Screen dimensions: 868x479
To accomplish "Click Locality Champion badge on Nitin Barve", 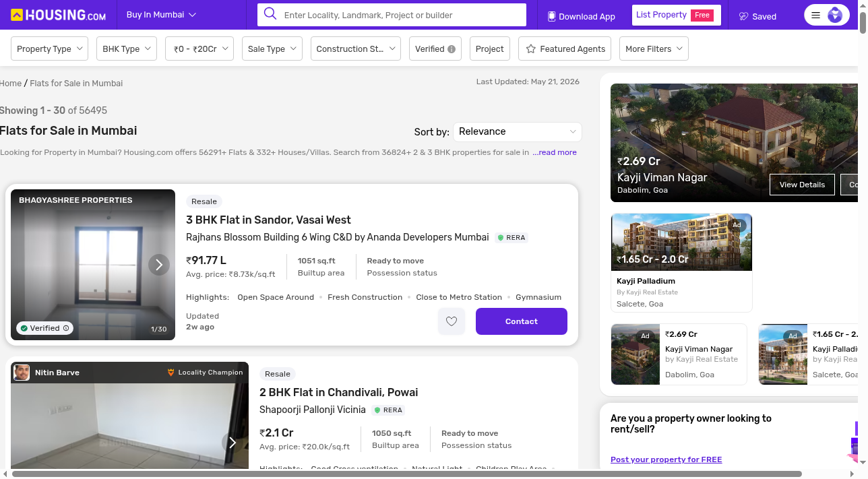I will pyautogui.click(x=205, y=373).
